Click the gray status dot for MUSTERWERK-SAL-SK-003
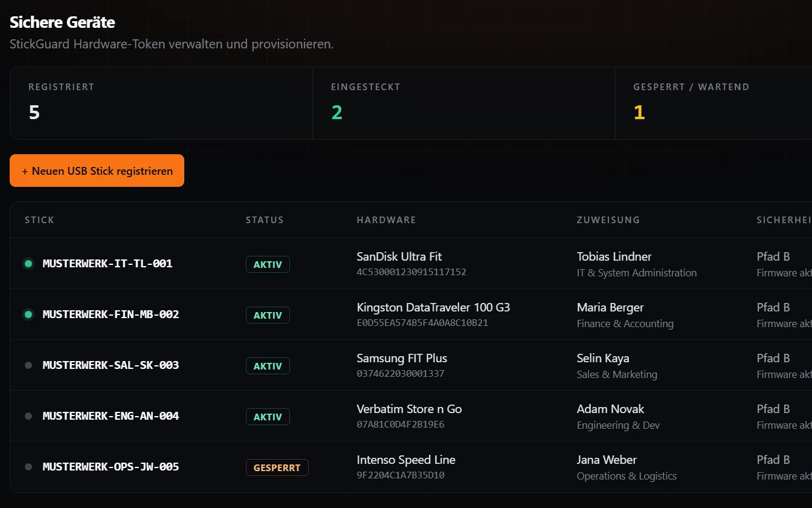Screen dimensions: 812x508 coord(28,365)
